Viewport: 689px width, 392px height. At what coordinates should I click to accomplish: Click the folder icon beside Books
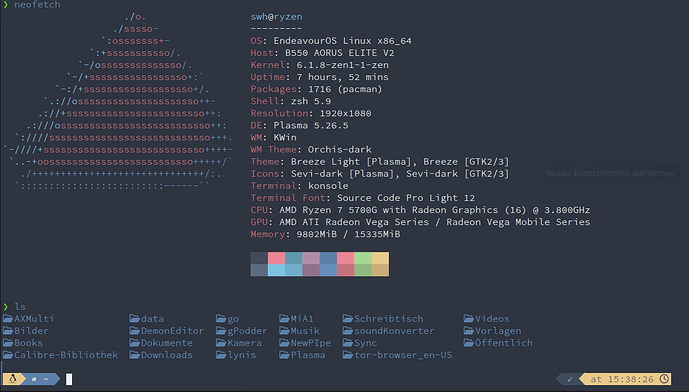coord(8,342)
